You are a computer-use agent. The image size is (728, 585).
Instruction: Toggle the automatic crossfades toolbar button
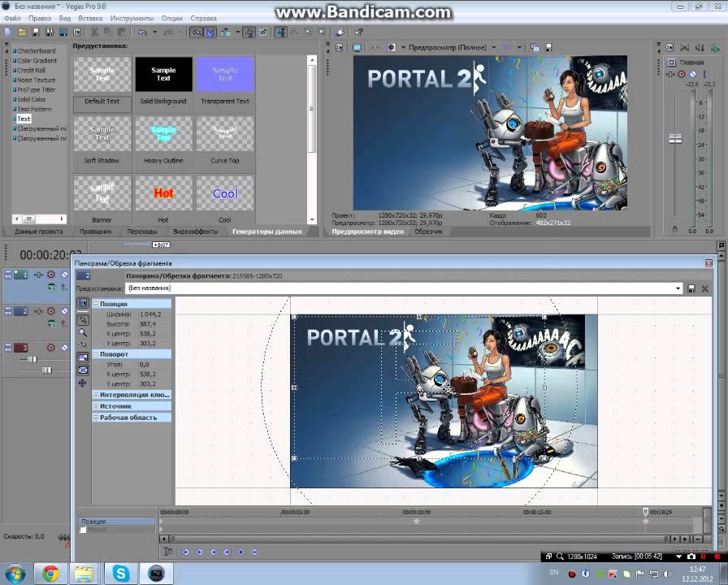(x=210, y=32)
